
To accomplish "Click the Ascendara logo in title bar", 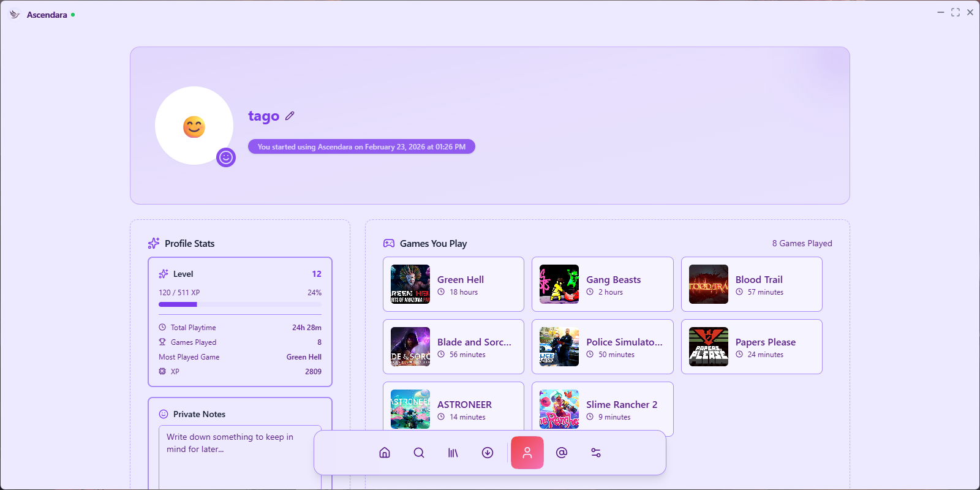I will click(15, 15).
